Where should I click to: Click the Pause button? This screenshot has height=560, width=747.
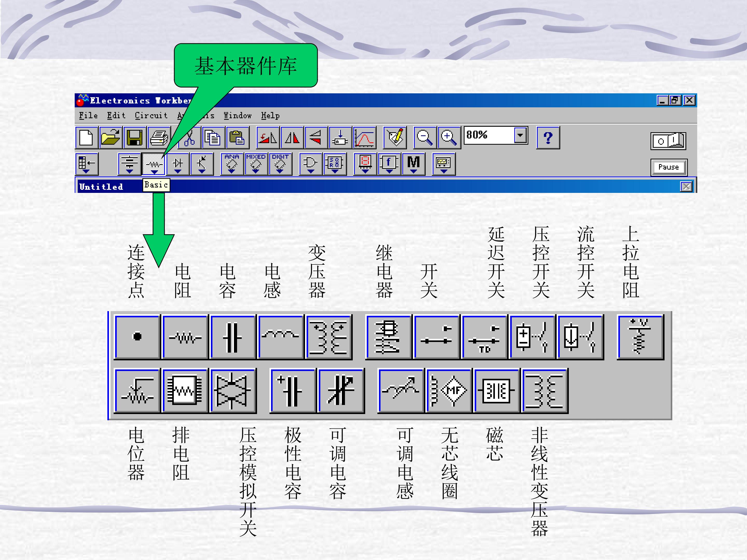669,167
